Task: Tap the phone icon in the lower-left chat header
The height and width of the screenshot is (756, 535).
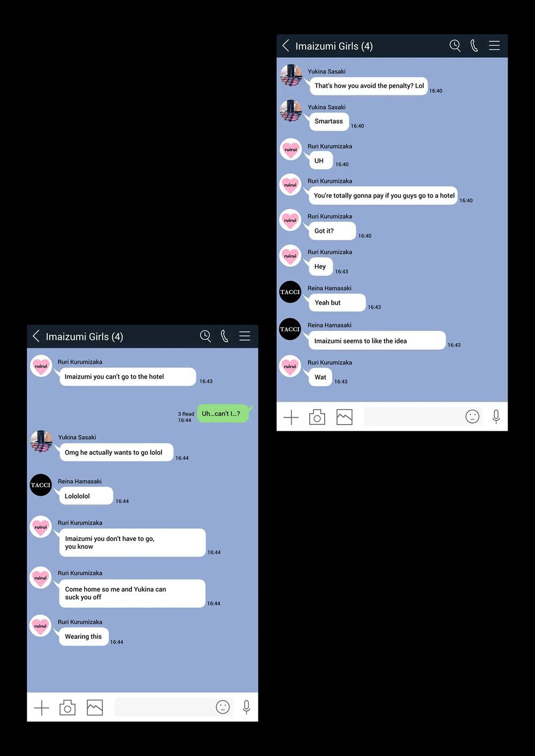Action: coord(225,336)
